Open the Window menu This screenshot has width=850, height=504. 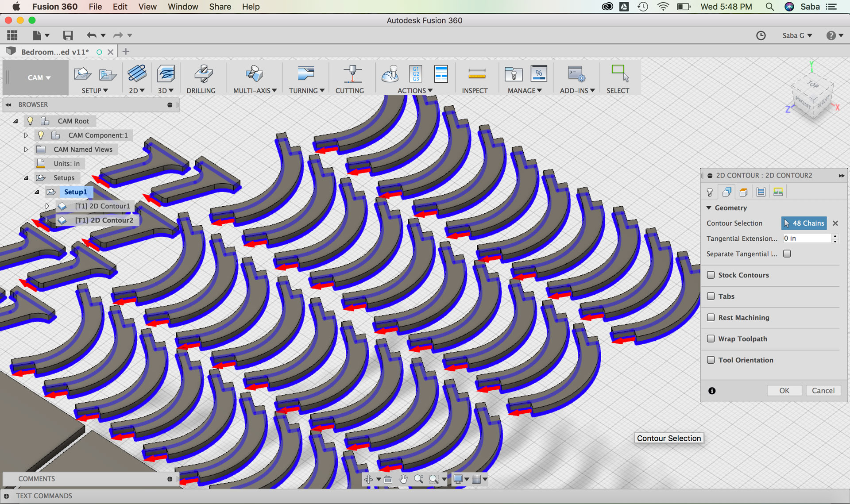tap(183, 7)
